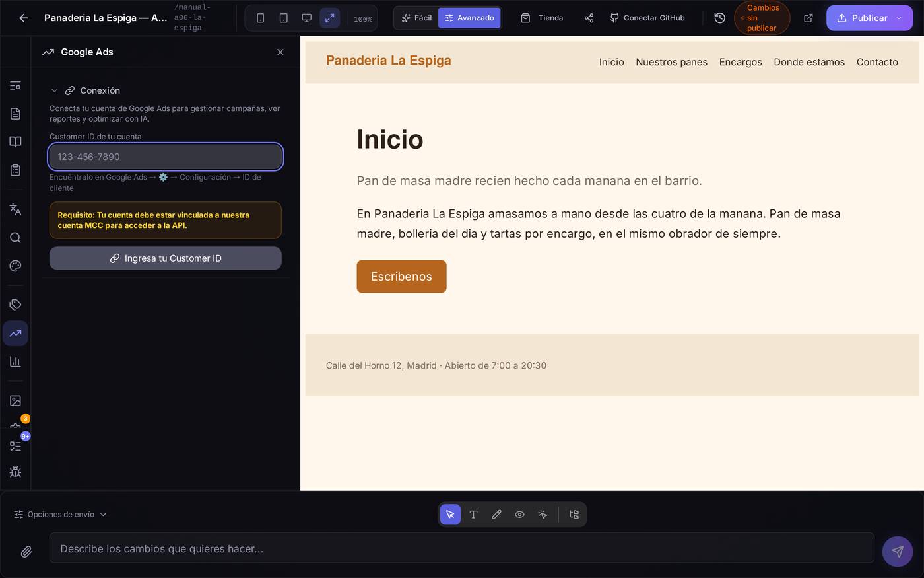The width and height of the screenshot is (924, 578).
Task: Open the Publicar dropdown arrow
Action: [x=899, y=18]
